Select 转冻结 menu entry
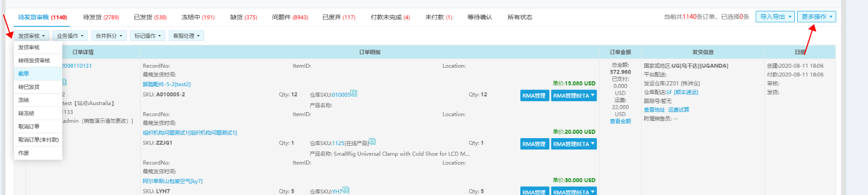868x195 pixels. coord(38,114)
